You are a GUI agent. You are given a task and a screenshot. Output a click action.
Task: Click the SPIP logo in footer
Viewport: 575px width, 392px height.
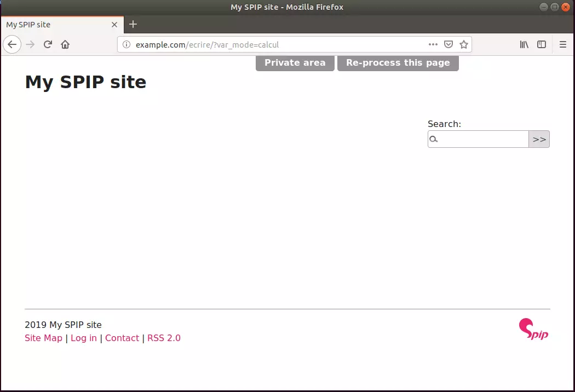[x=533, y=328]
